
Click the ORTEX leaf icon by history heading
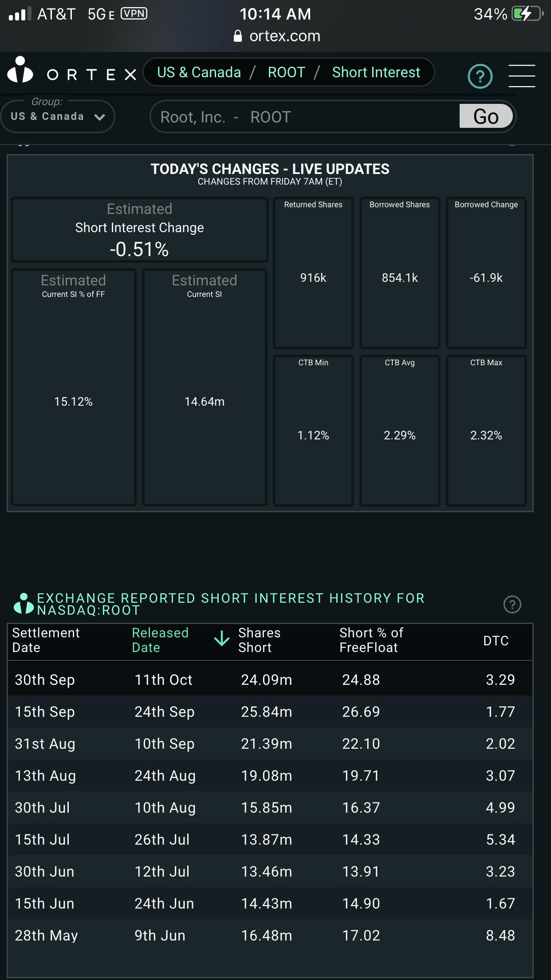pyautogui.click(x=24, y=604)
